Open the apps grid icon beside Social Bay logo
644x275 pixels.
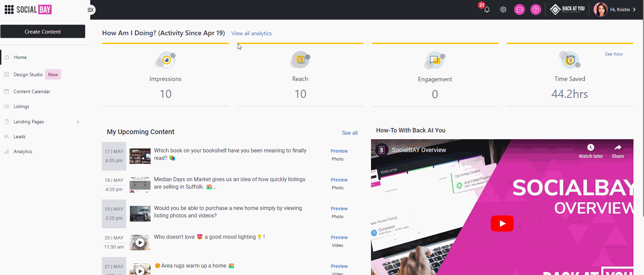(x=9, y=9)
